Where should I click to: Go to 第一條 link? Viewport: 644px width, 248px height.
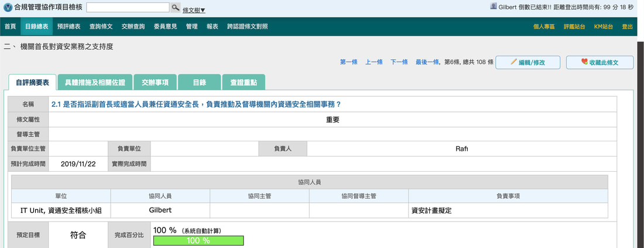(x=349, y=62)
